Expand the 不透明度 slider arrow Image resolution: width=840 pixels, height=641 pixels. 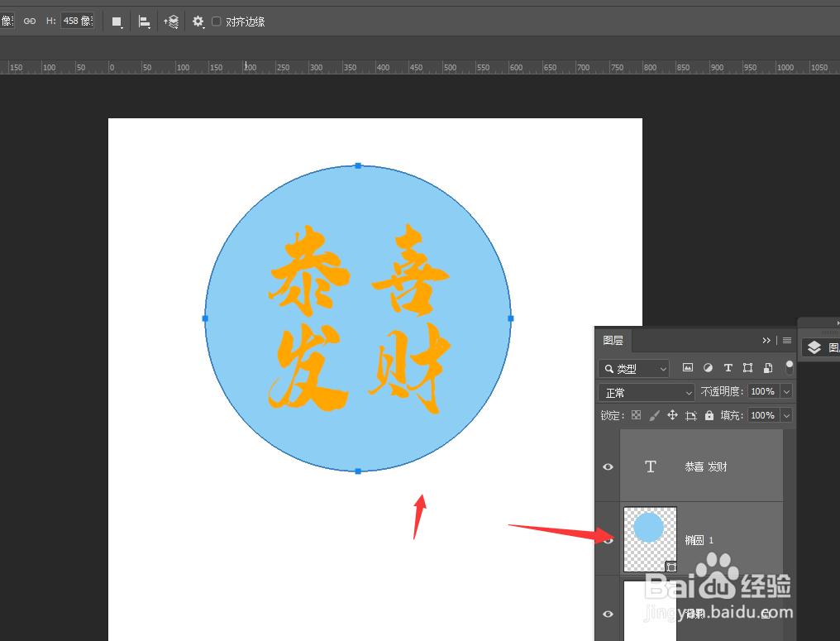pos(786,391)
